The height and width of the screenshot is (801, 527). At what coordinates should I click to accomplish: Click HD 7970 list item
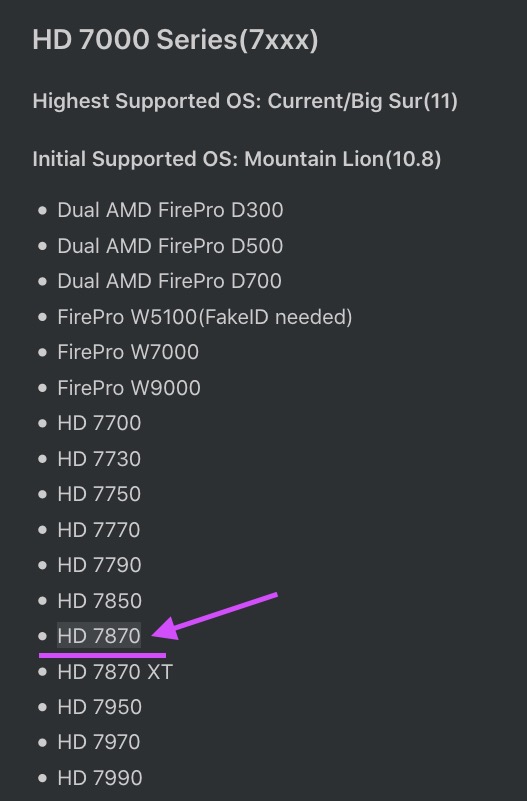click(99, 742)
